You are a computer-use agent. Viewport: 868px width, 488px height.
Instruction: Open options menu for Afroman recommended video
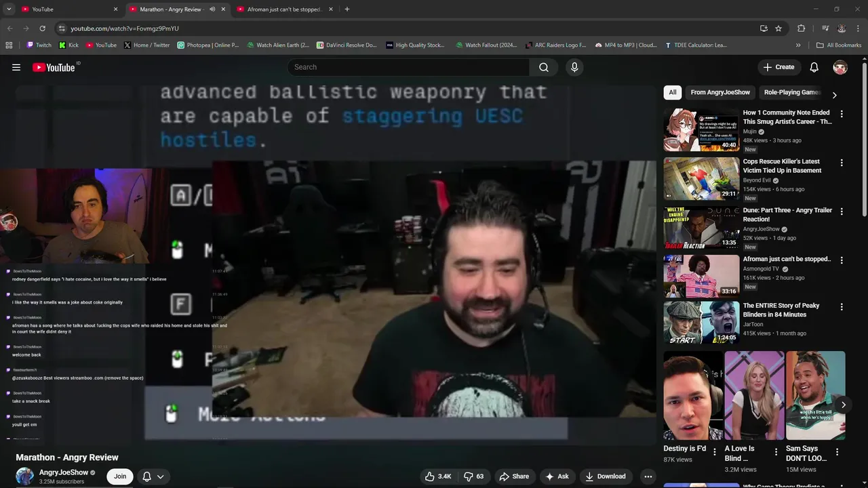tap(842, 260)
